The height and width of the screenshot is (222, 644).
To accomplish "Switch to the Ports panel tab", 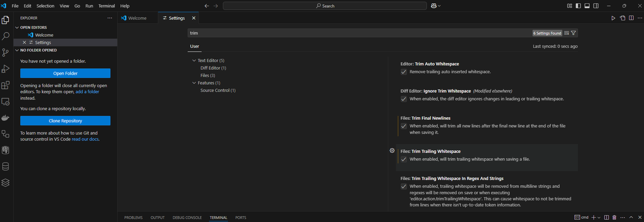I will tap(240, 217).
